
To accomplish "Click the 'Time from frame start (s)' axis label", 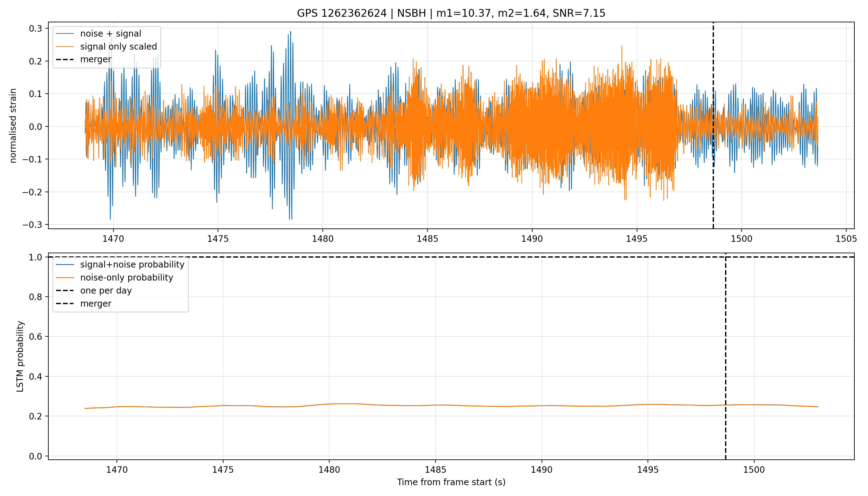I will pos(451,482).
